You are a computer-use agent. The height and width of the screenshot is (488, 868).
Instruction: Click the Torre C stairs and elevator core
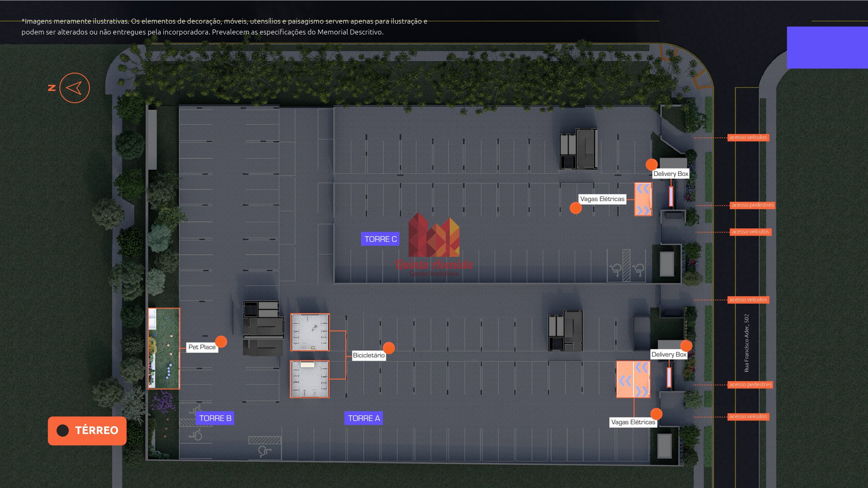[x=578, y=149]
